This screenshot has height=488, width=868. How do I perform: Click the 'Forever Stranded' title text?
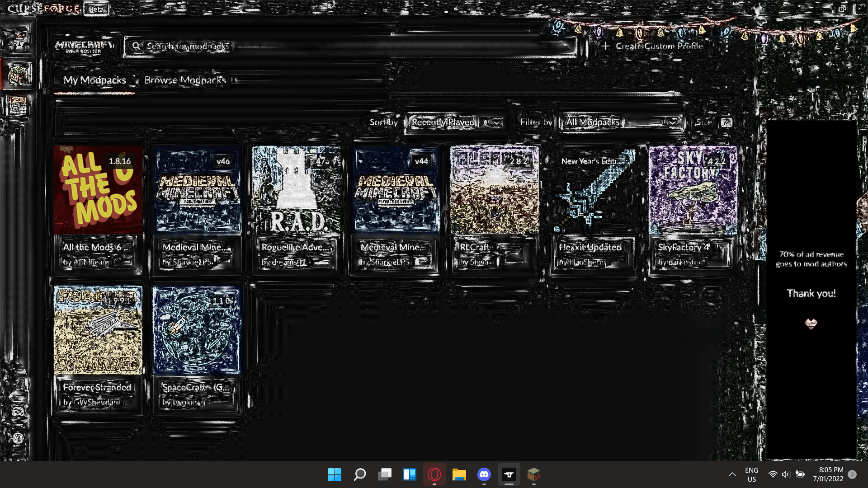97,387
